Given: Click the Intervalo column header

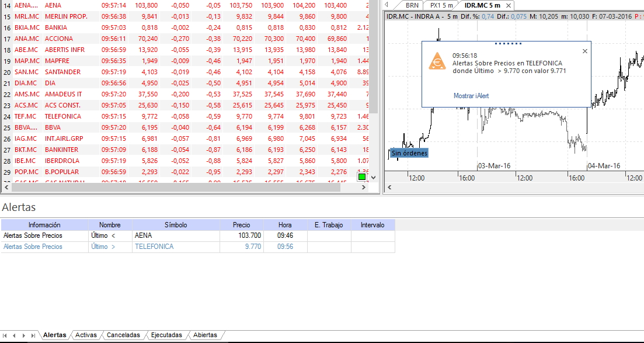Looking at the screenshot, I should (x=373, y=225).
